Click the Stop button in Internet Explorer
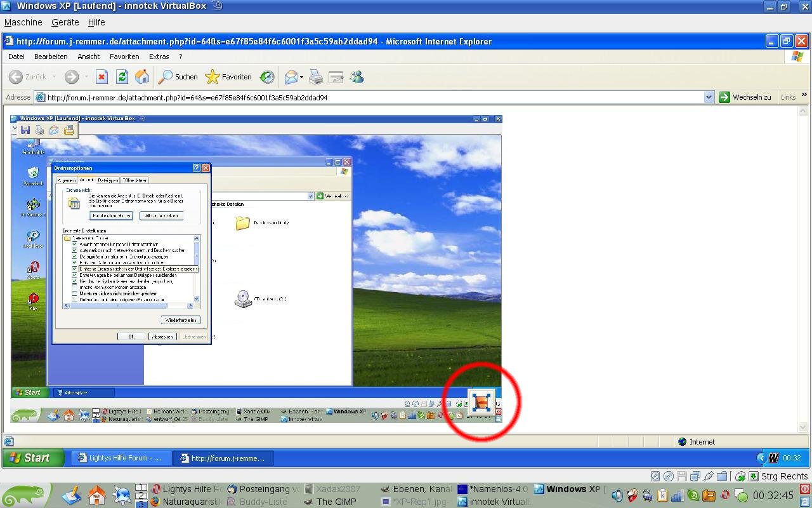Viewport: 812px width, 508px height. pyautogui.click(x=101, y=77)
